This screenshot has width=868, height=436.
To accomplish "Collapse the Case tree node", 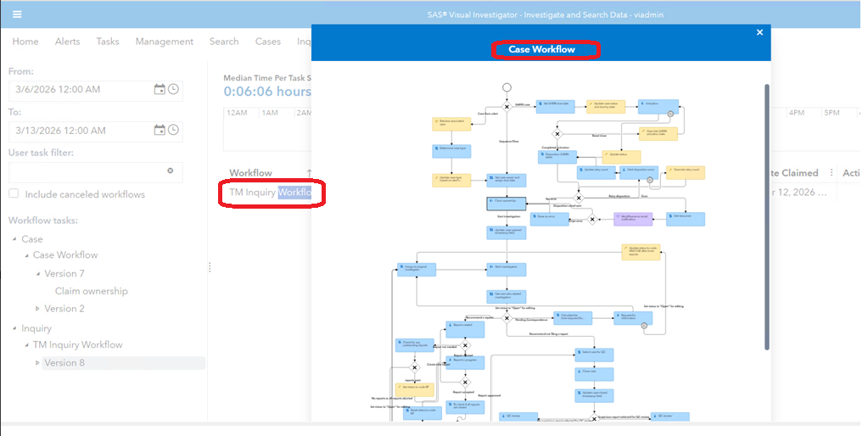I will [14, 239].
